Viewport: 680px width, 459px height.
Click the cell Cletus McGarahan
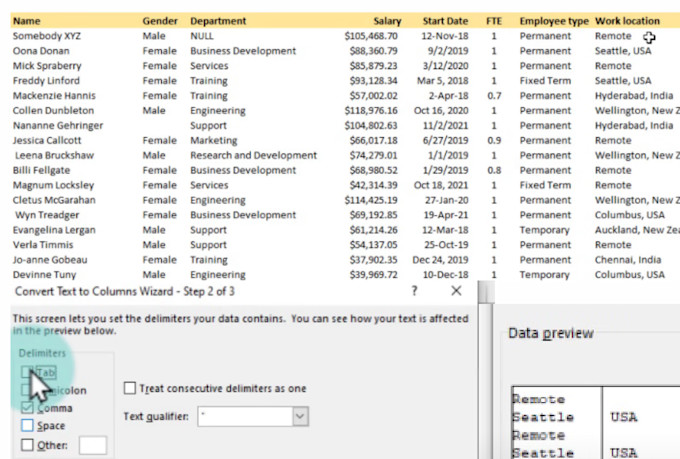click(54, 200)
